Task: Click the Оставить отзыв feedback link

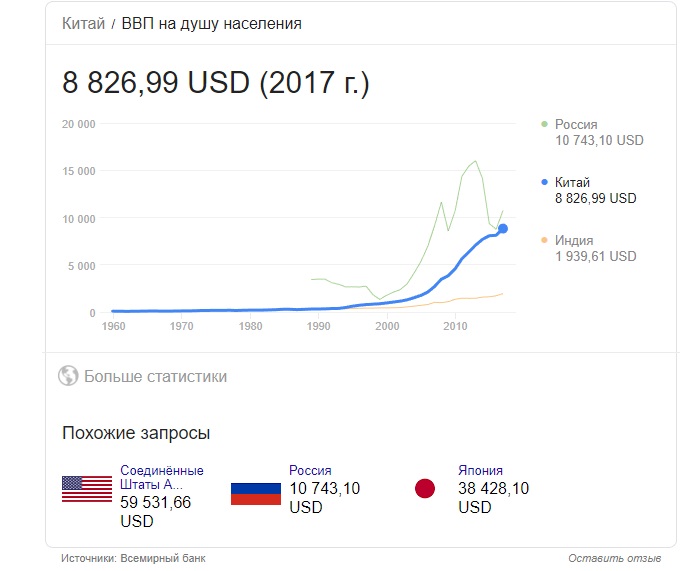Action: point(615,558)
